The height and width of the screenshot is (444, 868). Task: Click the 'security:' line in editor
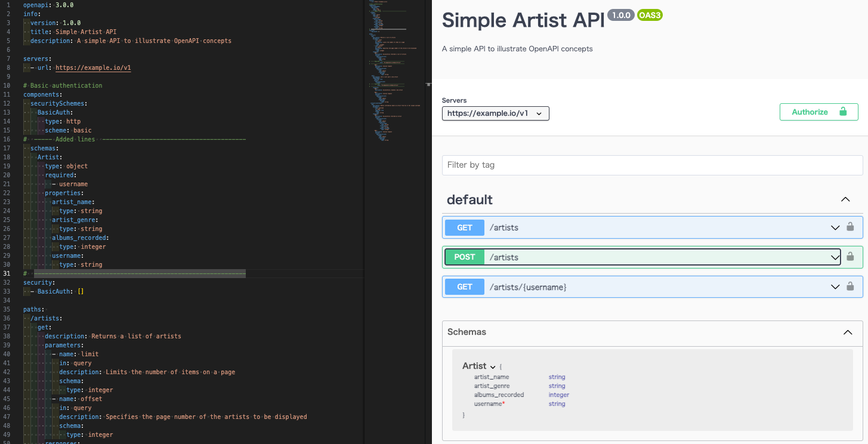(x=39, y=282)
